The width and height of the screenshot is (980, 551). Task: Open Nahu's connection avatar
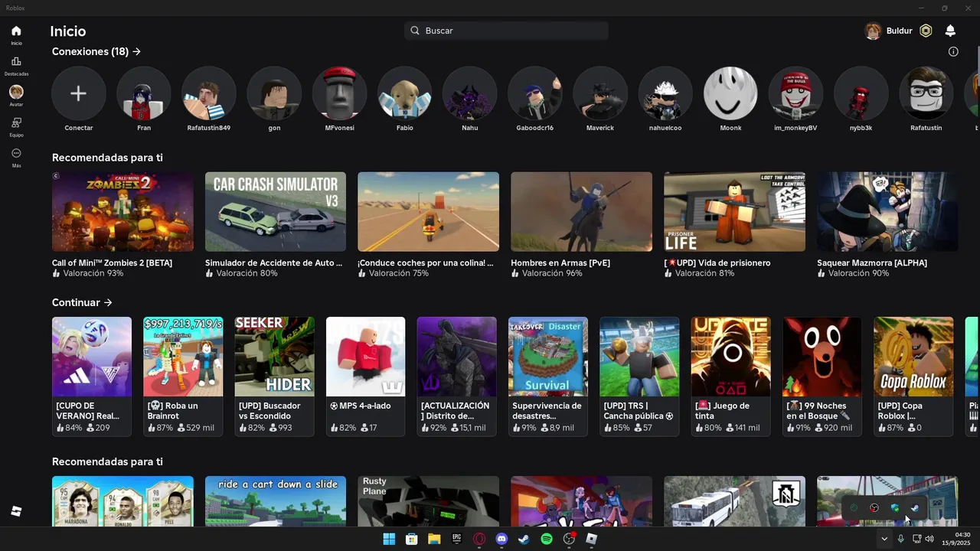pyautogui.click(x=470, y=93)
